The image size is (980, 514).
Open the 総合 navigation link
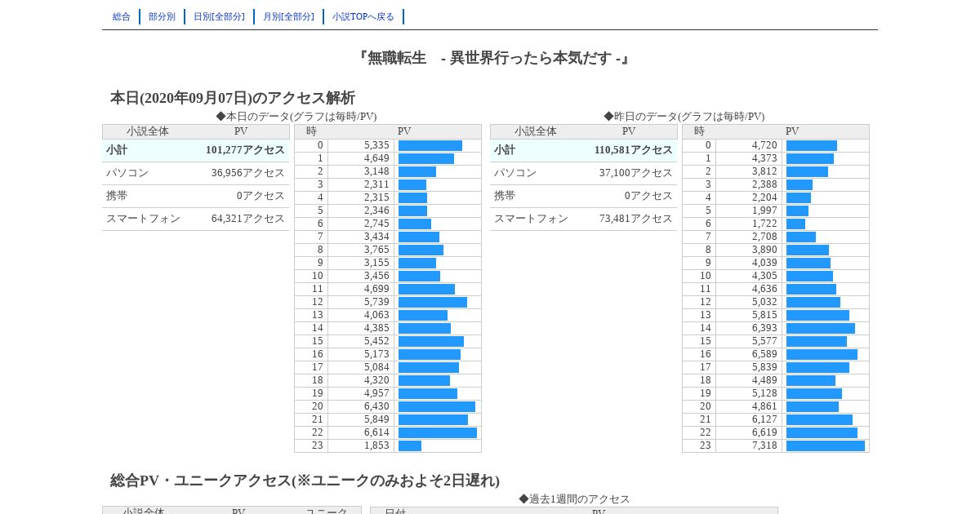(x=122, y=16)
